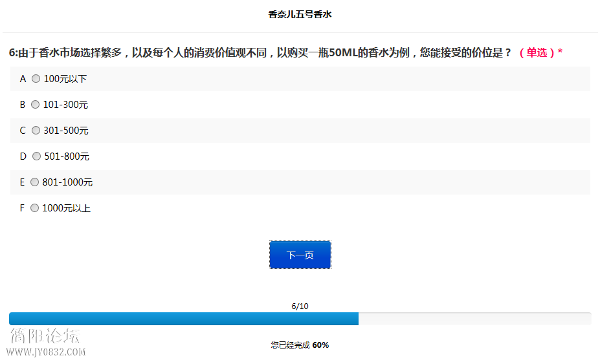Click the 801-1000元 option label
The image size is (600, 364).
[67, 182]
